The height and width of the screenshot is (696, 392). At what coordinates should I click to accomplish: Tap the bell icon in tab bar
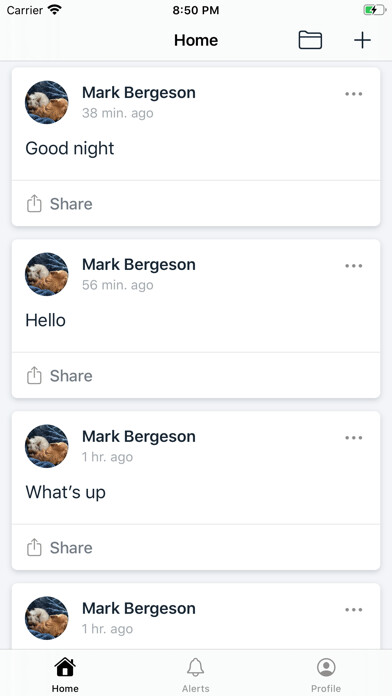coord(195,667)
